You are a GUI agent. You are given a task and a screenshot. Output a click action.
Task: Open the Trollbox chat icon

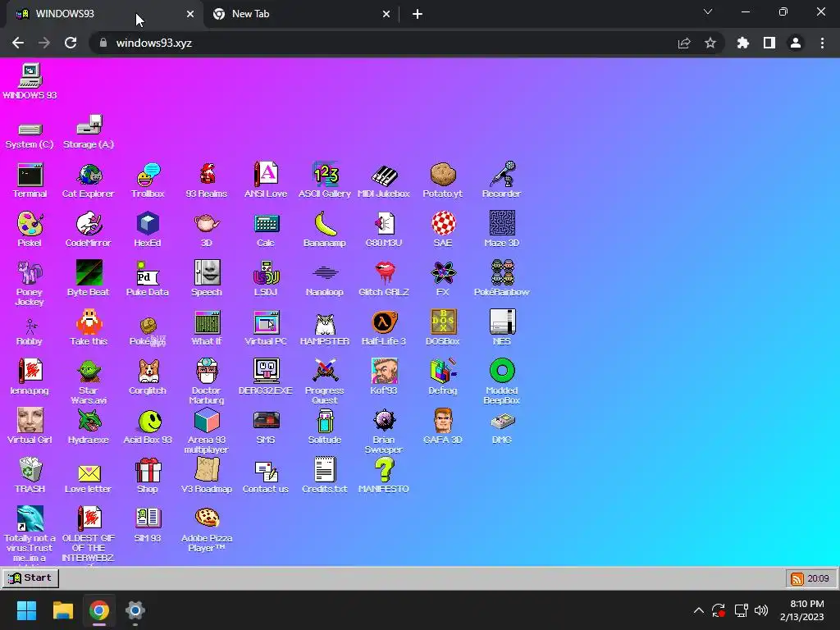[x=148, y=180]
